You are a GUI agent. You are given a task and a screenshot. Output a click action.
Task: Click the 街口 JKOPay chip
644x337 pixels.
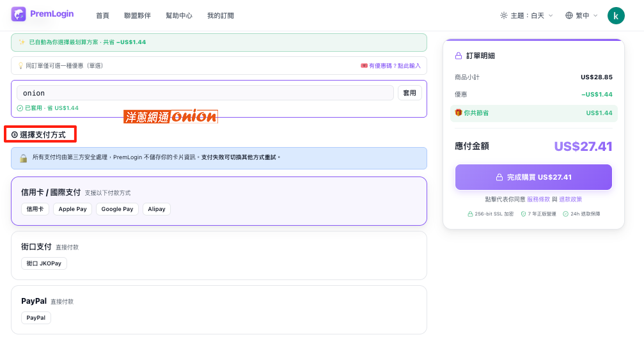pos(44,263)
